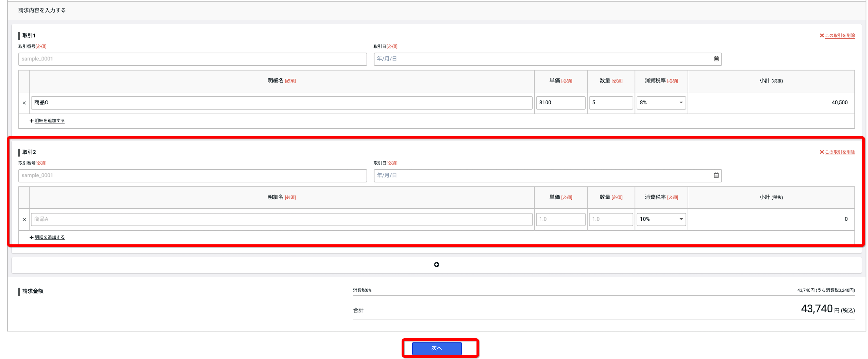
Task: Remove the 商品O line item row
Action: coord(24,103)
